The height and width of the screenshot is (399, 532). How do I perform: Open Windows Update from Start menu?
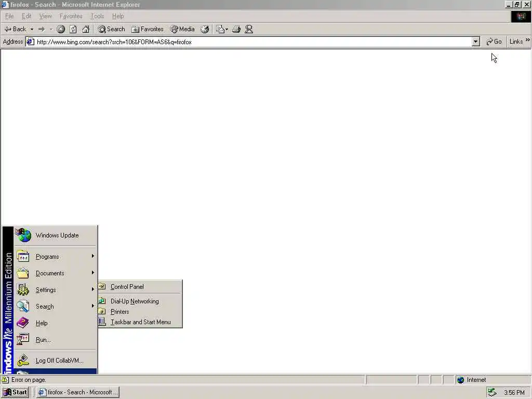pyautogui.click(x=56, y=235)
